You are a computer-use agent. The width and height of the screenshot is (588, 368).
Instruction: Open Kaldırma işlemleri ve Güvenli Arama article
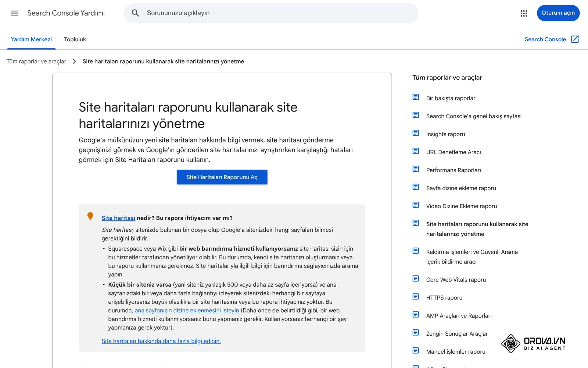coord(472,257)
